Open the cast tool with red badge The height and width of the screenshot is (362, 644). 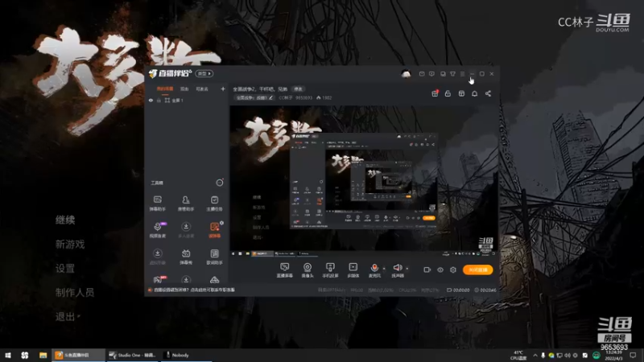pos(158,279)
